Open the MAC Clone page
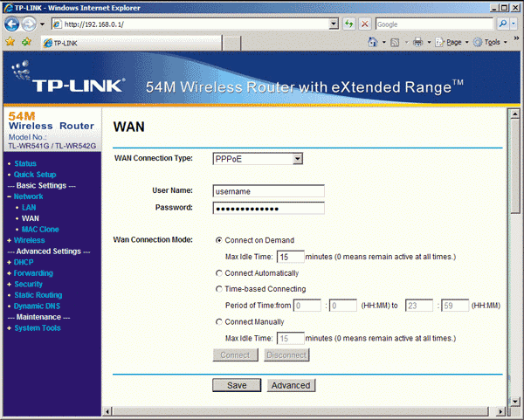 [40, 230]
